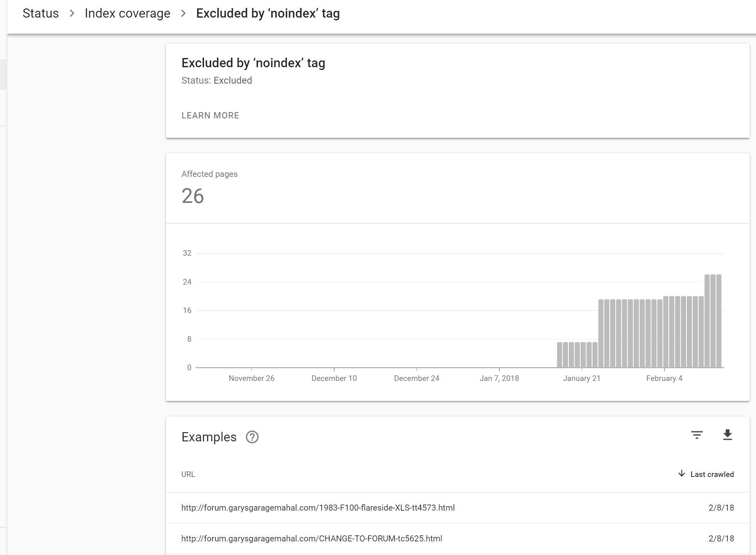The width and height of the screenshot is (756, 555).
Task: Click the chart bar above January 21
Action: click(583, 355)
